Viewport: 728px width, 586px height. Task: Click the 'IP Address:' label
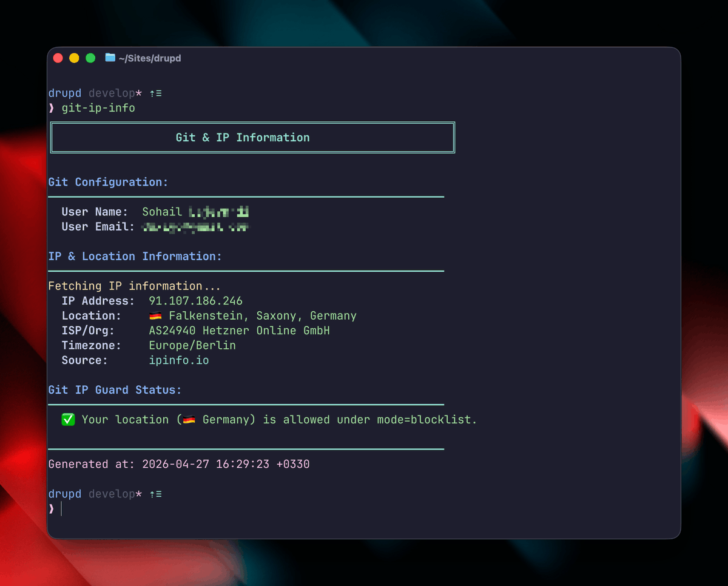tap(98, 301)
